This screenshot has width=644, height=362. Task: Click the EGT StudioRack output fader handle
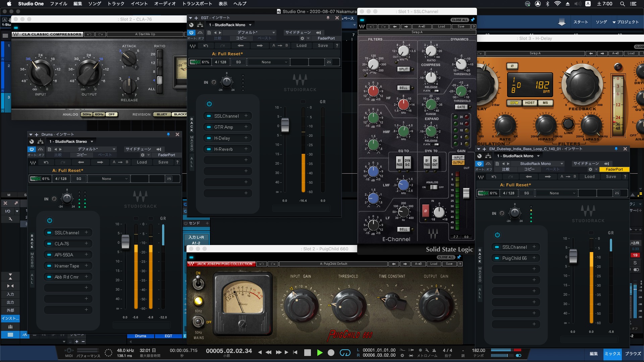click(x=285, y=125)
